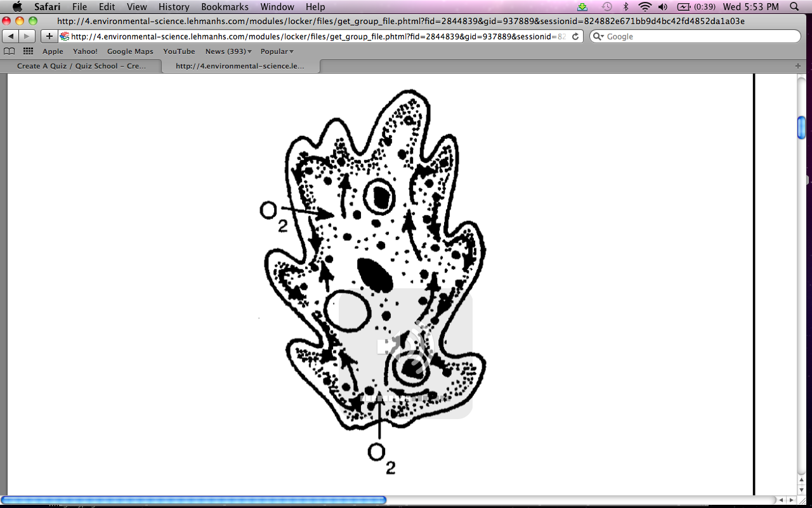Open the Google Maps bookmark
Viewport: 812px width, 508px height.
[130, 51]
